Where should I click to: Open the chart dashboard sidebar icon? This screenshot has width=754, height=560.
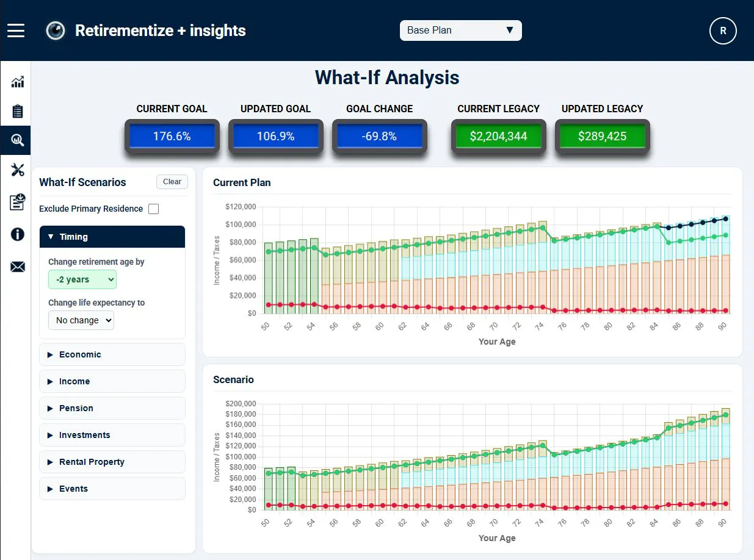click(x=18, y=82)
